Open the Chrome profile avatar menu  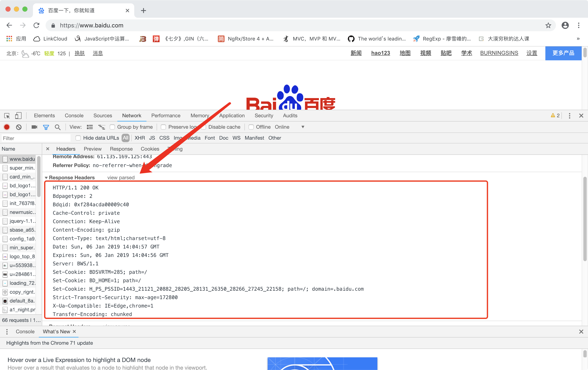click(x=565, y=25)
